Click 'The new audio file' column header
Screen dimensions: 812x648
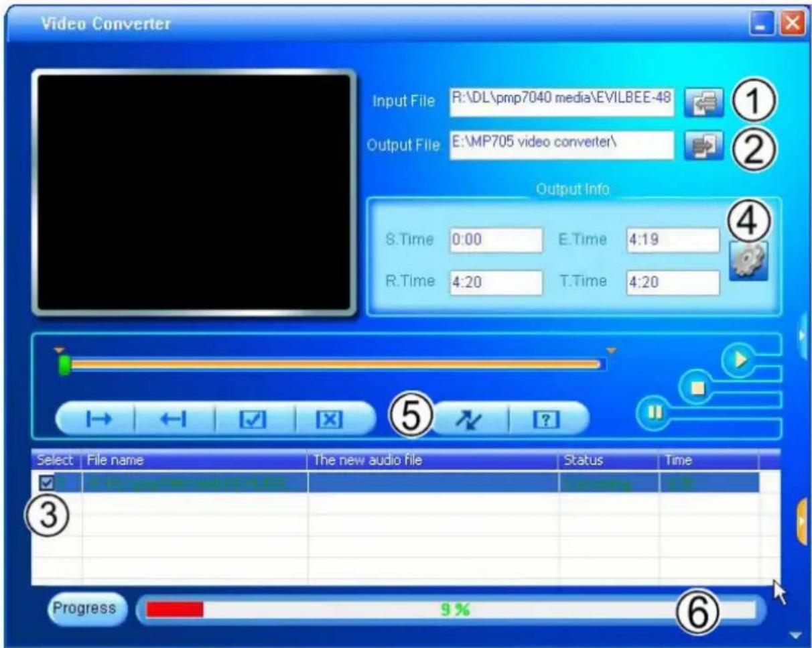pyautogui.click(x=433, y=460)
